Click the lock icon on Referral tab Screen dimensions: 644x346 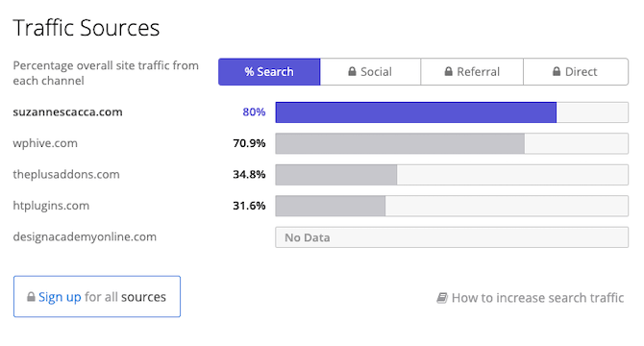449,71
